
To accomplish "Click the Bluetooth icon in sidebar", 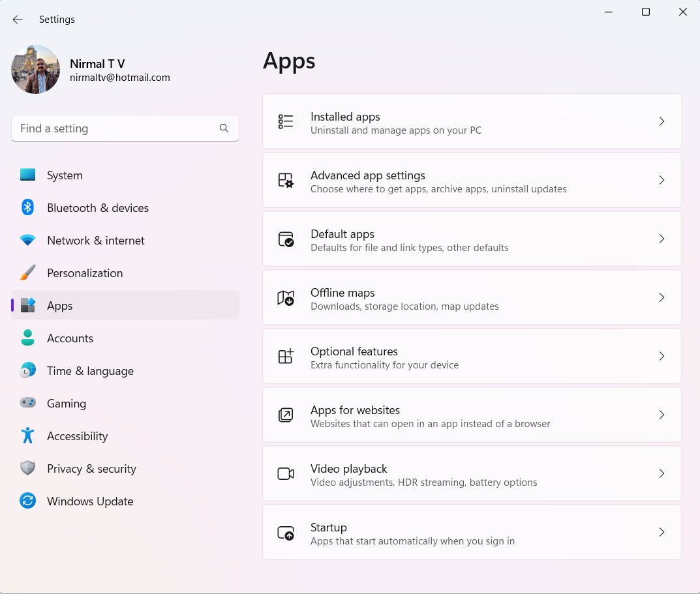I will point(27,207).
